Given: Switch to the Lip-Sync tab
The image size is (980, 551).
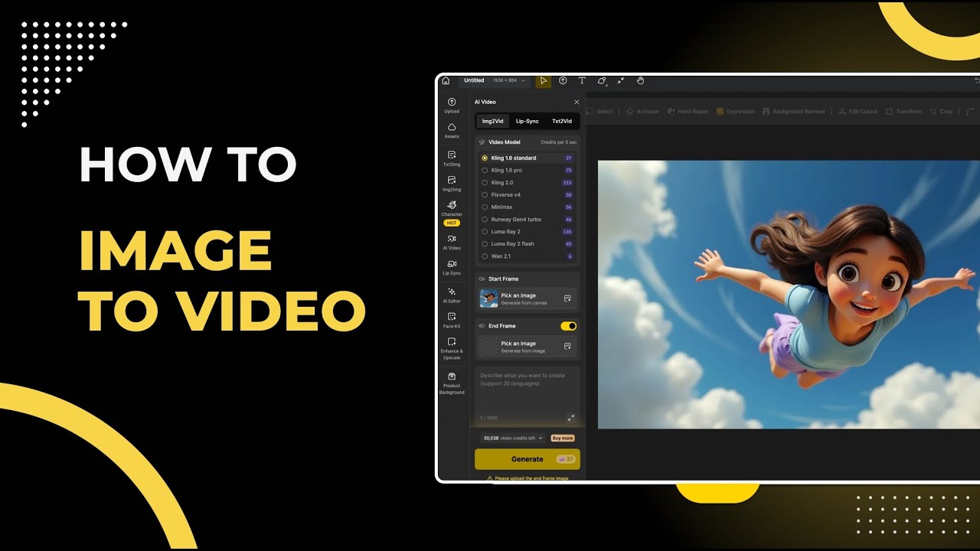Looking at the screenshot, I should pyautogui.click(x=527, y=122).
